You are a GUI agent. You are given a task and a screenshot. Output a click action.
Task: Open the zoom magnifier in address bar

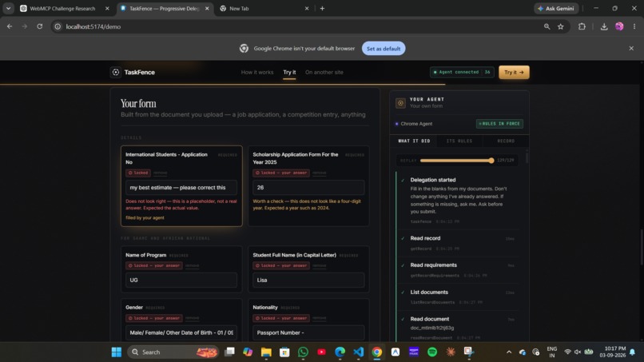[547, 26]
